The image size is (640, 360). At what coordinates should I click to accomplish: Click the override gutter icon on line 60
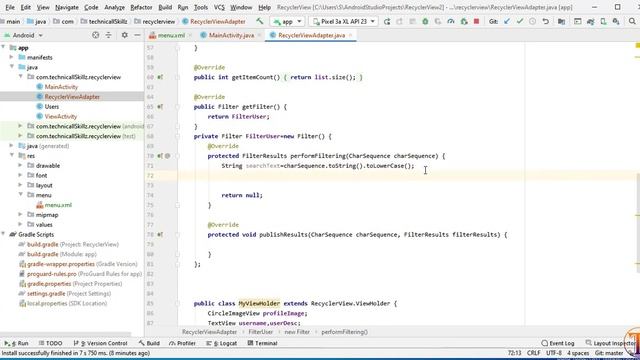click(160, 77)
